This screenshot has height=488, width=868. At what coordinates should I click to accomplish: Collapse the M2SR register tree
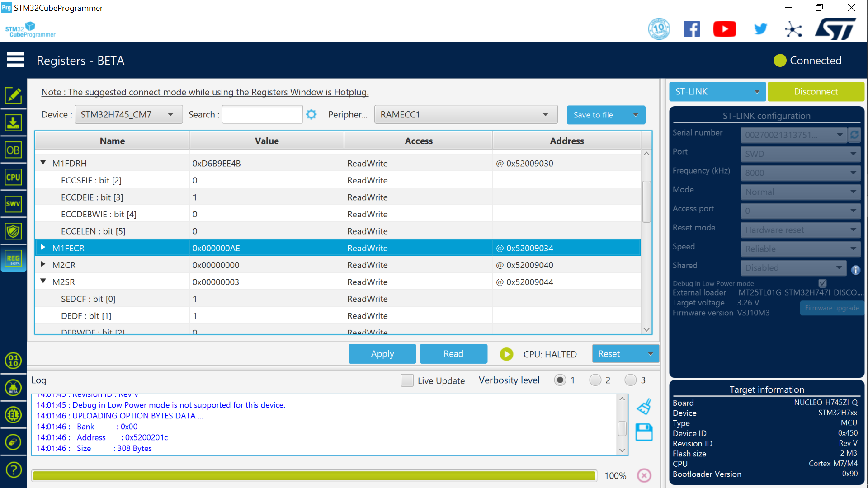pyautogui.click(x=43, y=281)
